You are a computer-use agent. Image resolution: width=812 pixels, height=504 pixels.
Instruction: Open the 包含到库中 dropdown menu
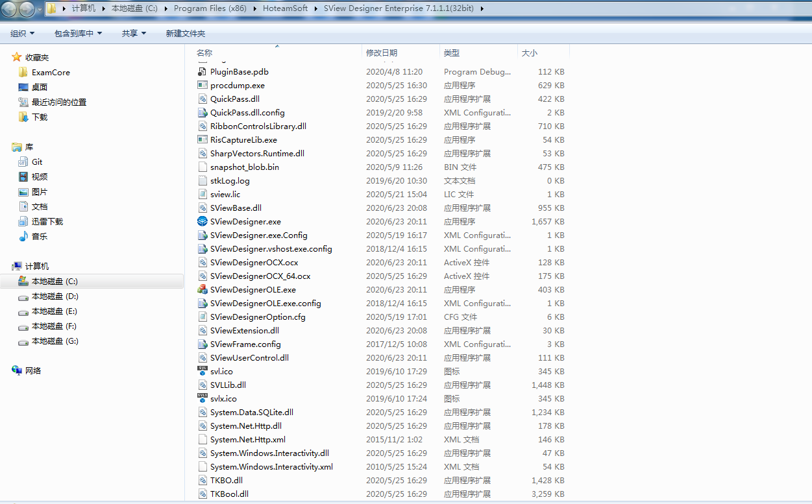point(79,33)
